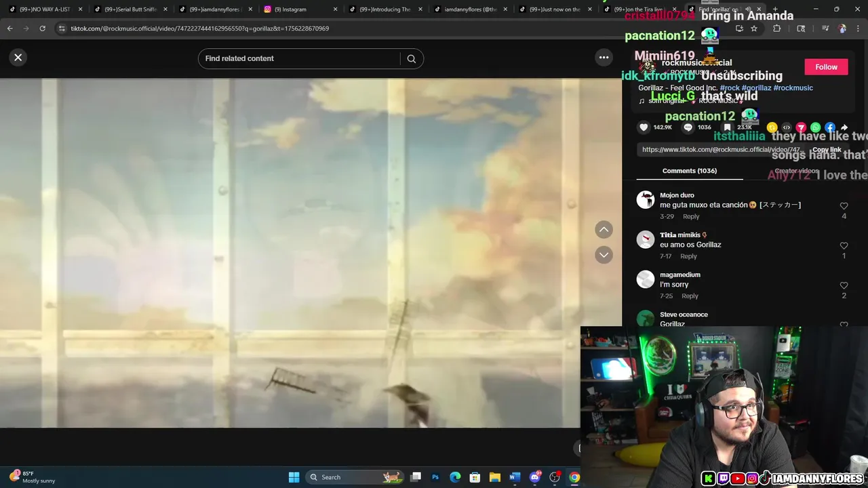This screenshot has width=868, height=488.
Task: Like the video with heart icon 142.9K
Action: tap(644, 127)
